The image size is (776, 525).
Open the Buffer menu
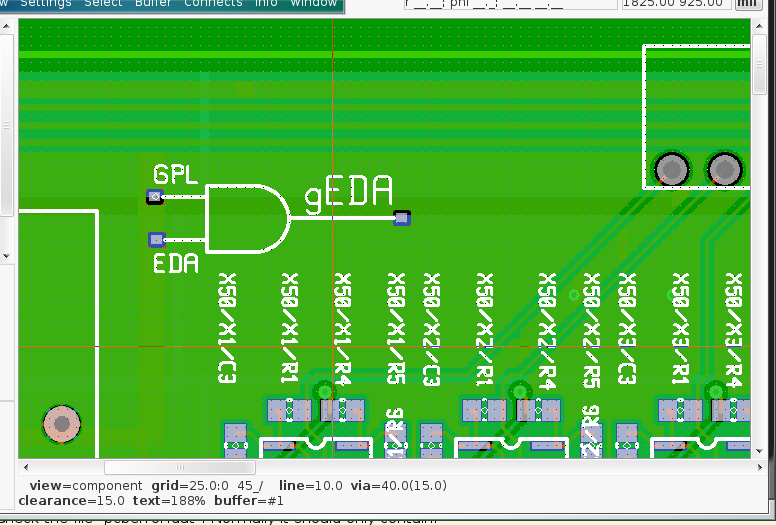(153, 4)
